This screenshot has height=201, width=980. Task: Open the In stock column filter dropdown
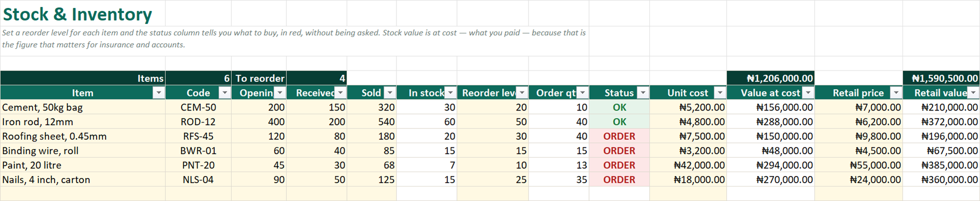[450, 92]
